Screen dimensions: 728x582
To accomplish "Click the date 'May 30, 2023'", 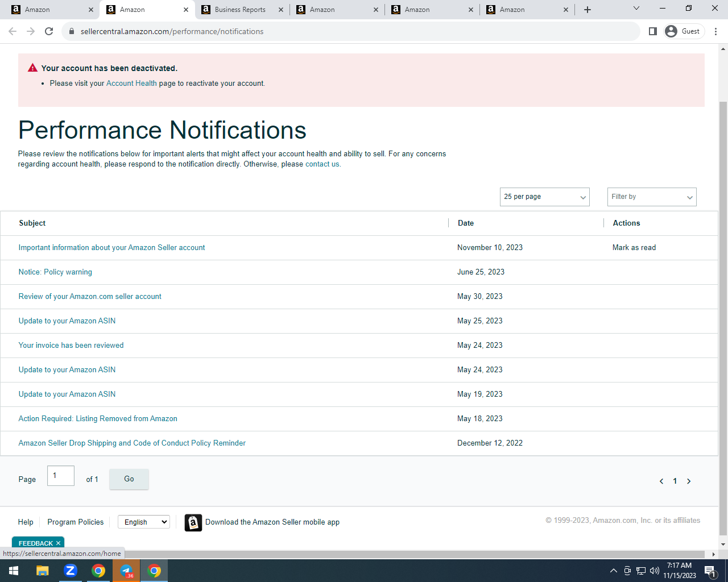I will pos(480,297).
